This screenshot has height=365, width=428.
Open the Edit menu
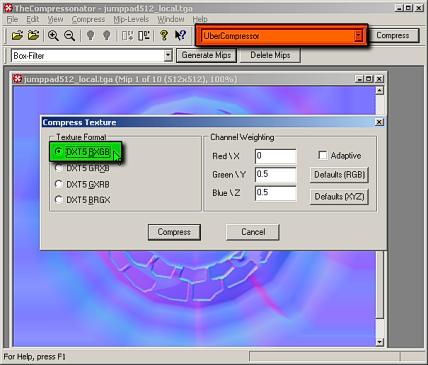[x=33, y=19]
